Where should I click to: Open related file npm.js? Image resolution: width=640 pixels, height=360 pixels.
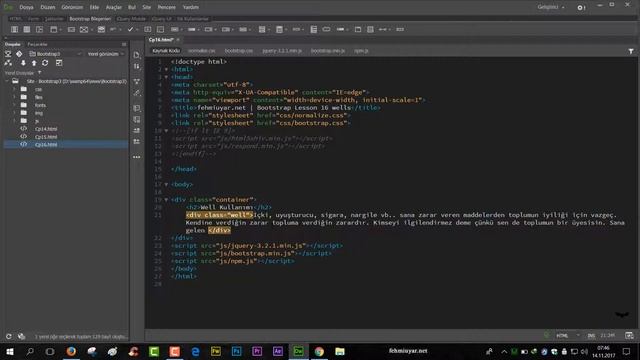[x=361, y=51]
